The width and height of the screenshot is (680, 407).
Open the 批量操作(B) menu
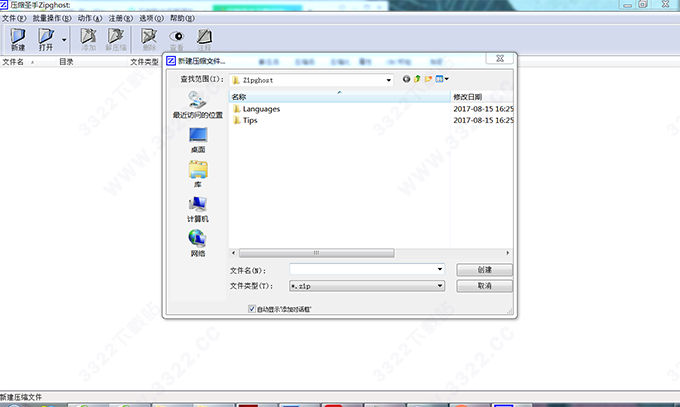52,18
